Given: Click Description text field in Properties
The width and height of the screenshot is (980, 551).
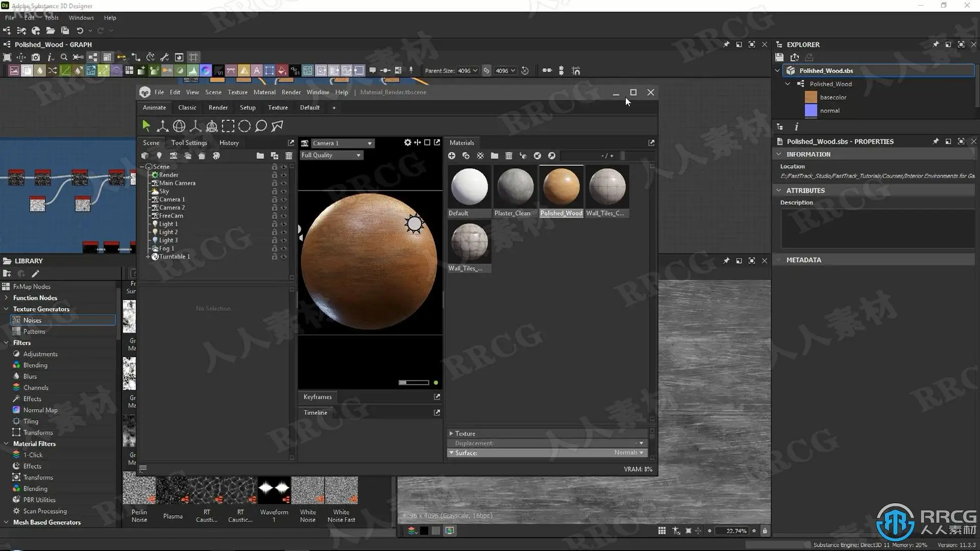Looking at the screenshot, I should (877, 228).
